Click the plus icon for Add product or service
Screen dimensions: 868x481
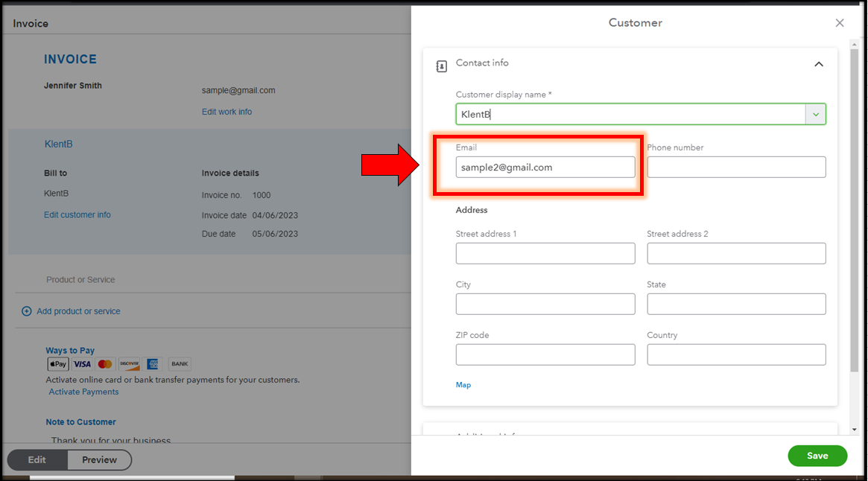point(27,311)
